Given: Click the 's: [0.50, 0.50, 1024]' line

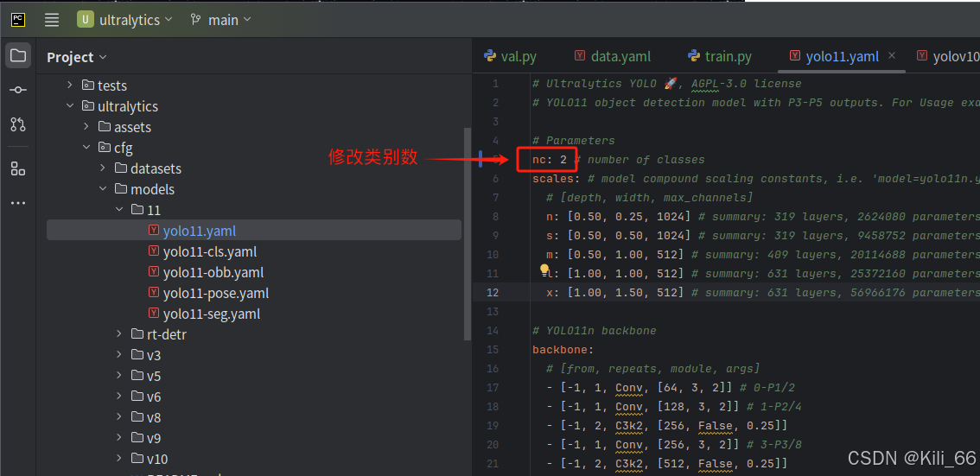Looking at the screenshot, I should coord(763,236).
